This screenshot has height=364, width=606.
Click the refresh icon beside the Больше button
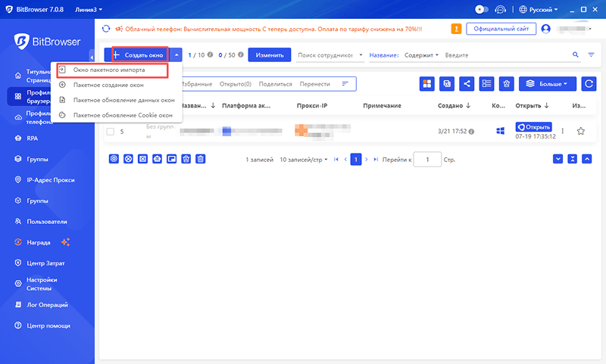coord(588,84)
